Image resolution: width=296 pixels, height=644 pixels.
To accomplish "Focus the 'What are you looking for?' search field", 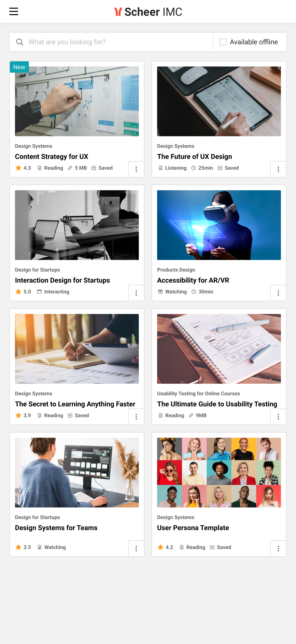I will (111, 42).
